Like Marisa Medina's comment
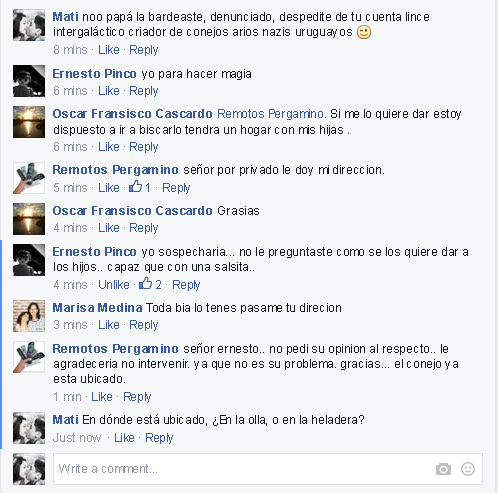Image resolution: width=498 pixels, height=493 pixels. tap(109, 325)
